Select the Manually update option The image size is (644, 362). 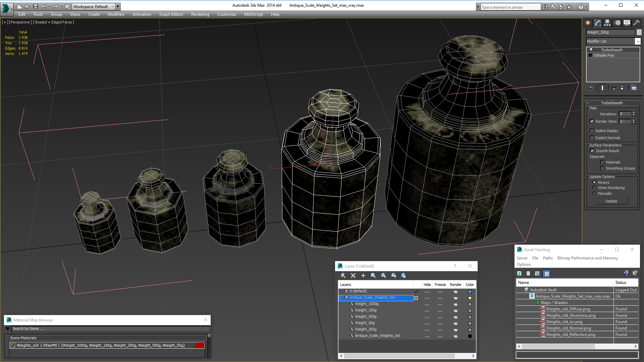[594, 193]
